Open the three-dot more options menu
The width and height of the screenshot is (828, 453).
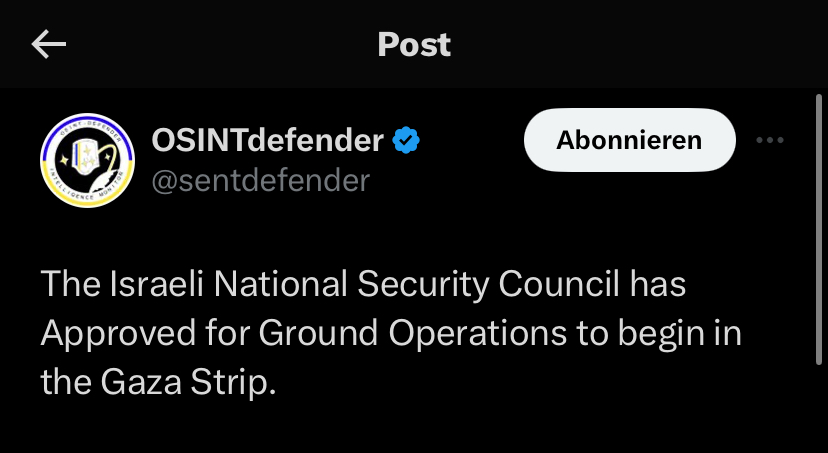769,141
